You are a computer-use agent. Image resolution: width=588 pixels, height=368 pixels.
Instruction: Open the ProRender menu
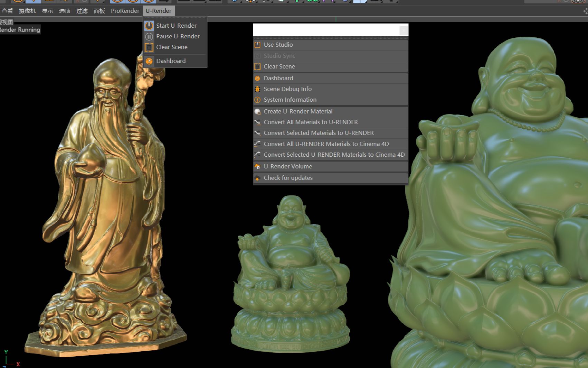[125, 11]
